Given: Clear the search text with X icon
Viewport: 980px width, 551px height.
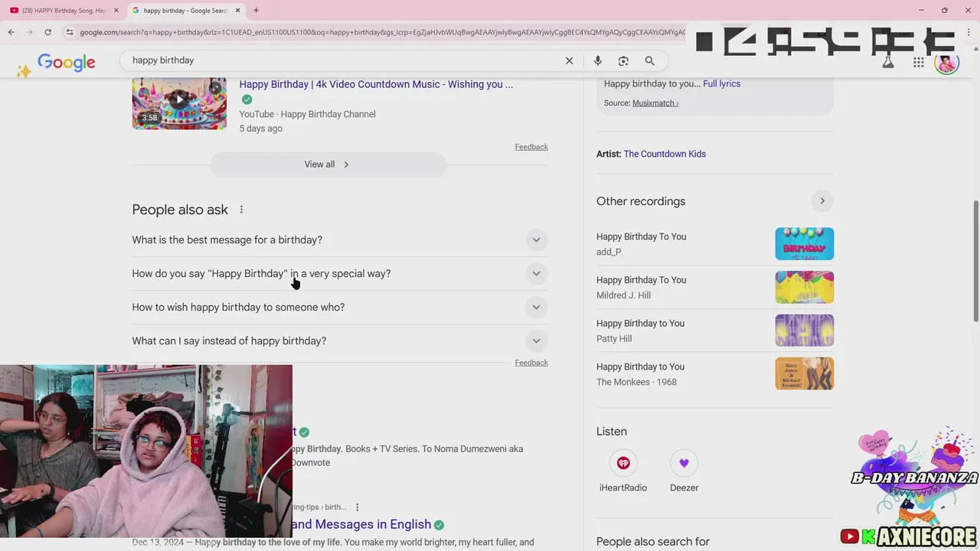Looking at the screenshot, I should tap(569, 60).
